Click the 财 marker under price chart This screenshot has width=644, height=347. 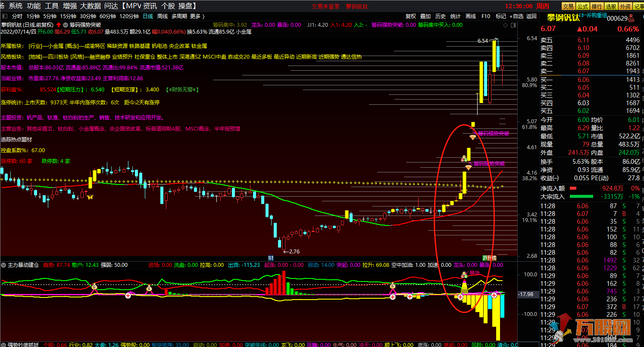coord(270,257)
